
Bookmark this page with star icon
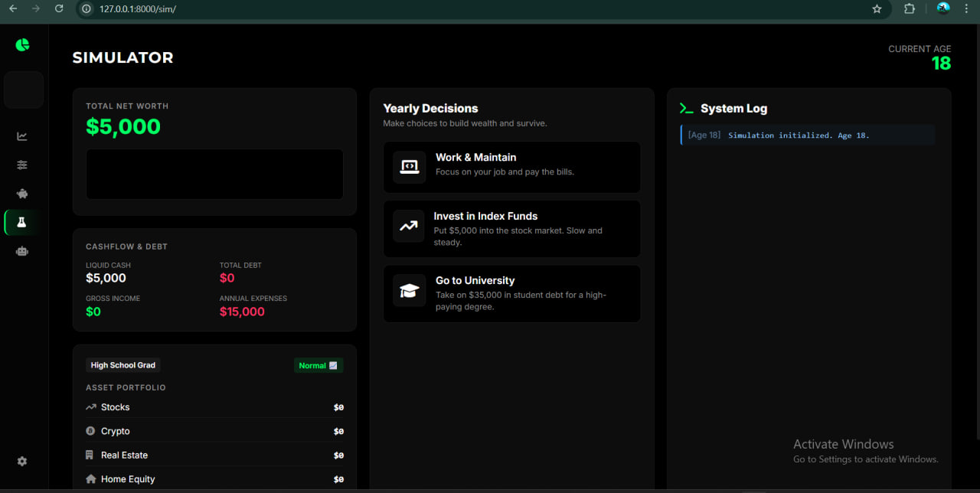click(877, 8)
